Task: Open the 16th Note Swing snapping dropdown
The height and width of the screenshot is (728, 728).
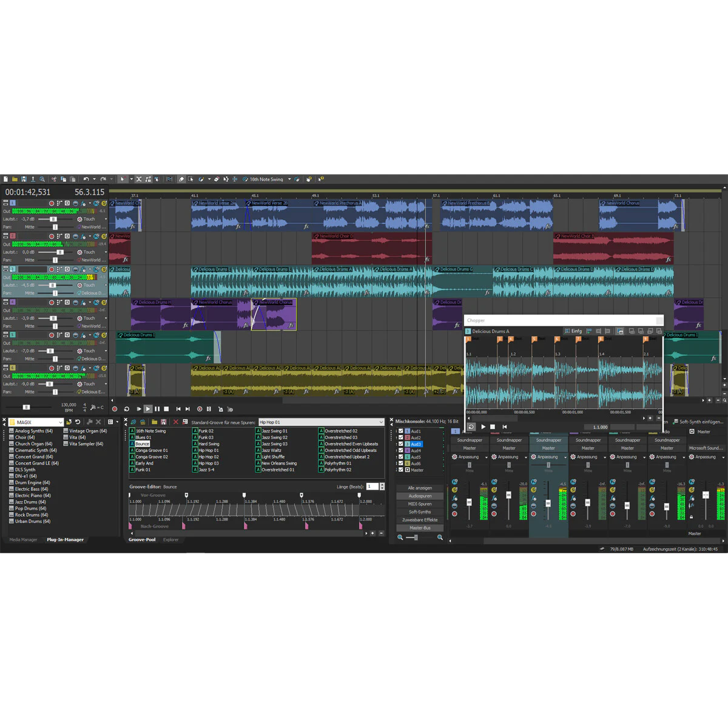Action: click(x=289, y=180)
